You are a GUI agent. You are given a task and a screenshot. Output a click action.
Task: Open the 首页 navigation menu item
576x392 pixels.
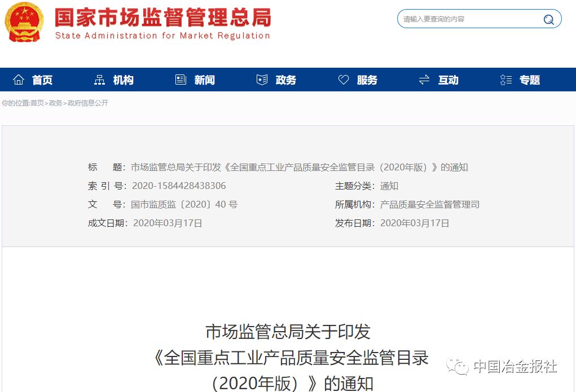coord(42,80)
